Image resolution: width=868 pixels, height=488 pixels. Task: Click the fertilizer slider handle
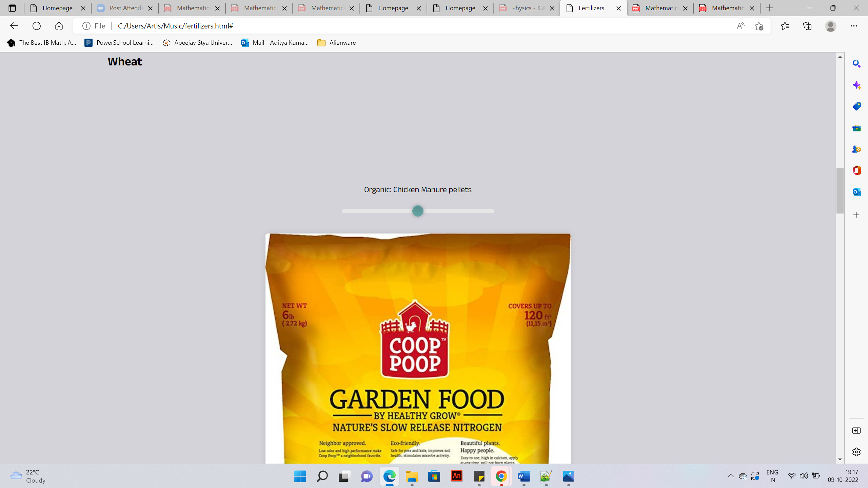418,211
